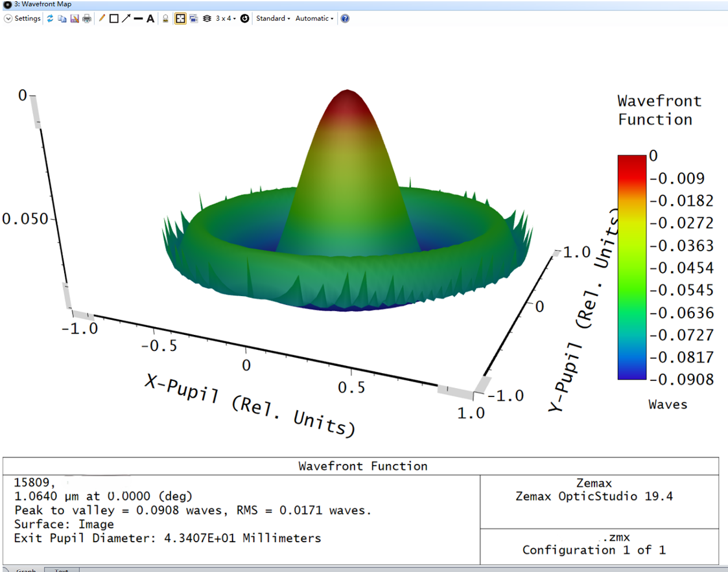Toggle the window lock padlock

(166, 18)
